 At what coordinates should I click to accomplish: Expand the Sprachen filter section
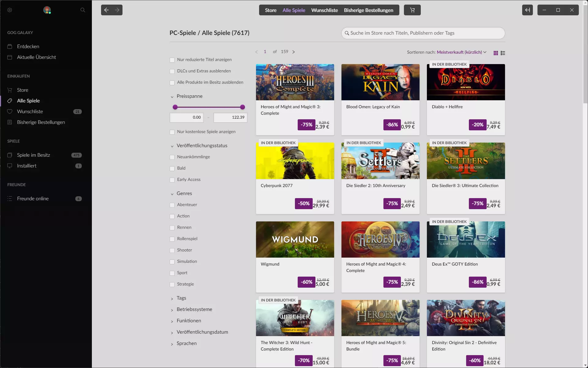pos(184,343)
